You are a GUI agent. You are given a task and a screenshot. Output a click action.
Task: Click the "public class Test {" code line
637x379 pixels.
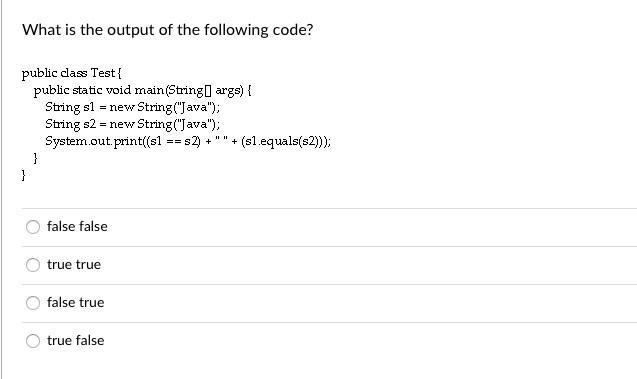72,73
